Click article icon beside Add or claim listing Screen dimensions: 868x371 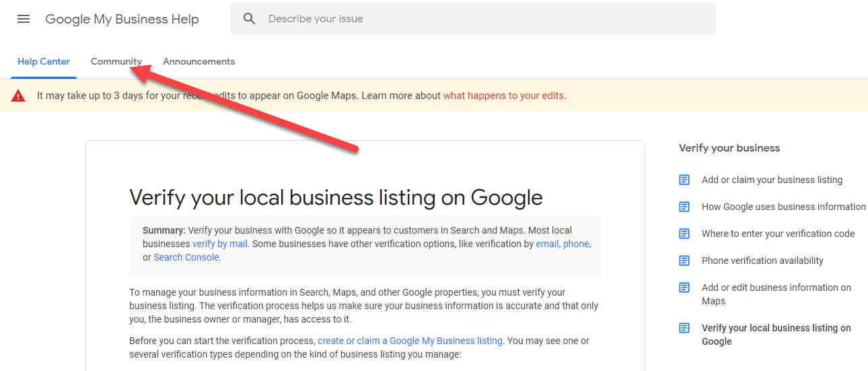[x=684, y=180]
